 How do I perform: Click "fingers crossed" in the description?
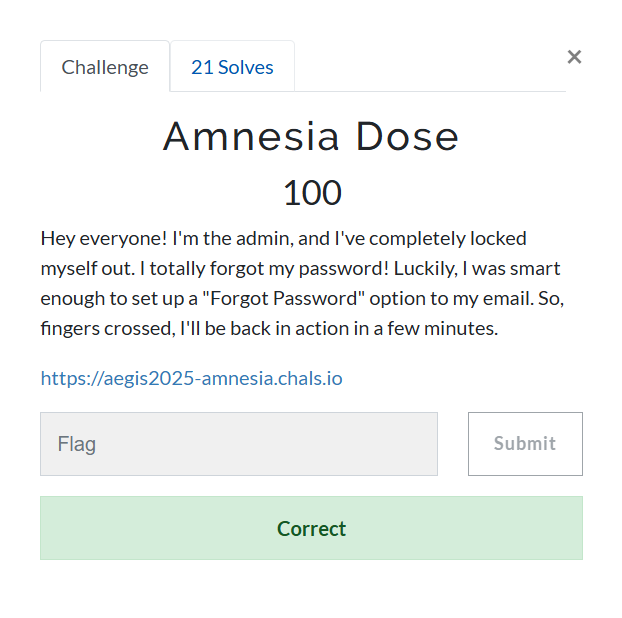point(105,328)
